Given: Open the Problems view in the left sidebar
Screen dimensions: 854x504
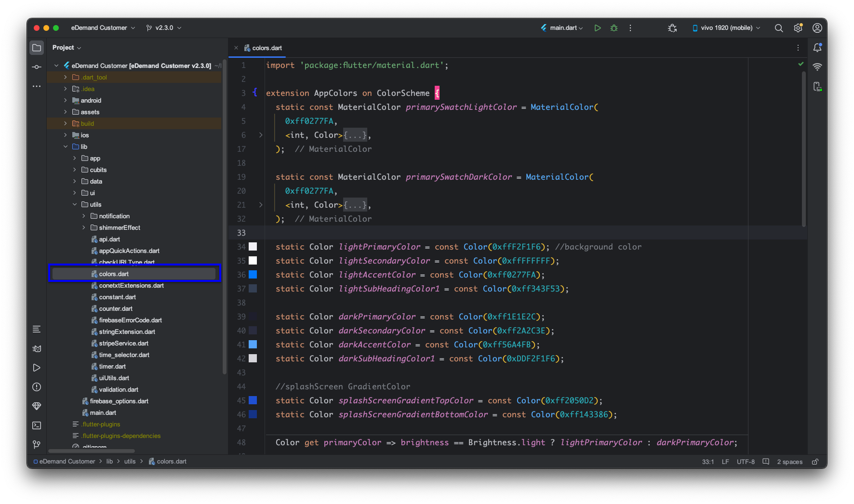Looking at the screenshot, I should pos(37,387).
